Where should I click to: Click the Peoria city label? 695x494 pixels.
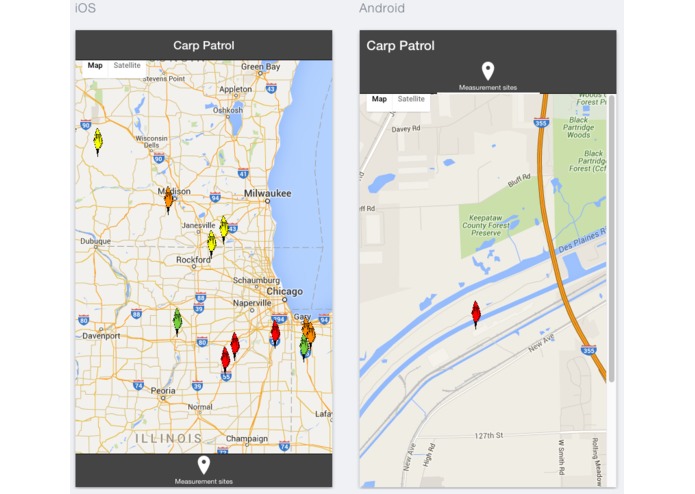[163, 391]
